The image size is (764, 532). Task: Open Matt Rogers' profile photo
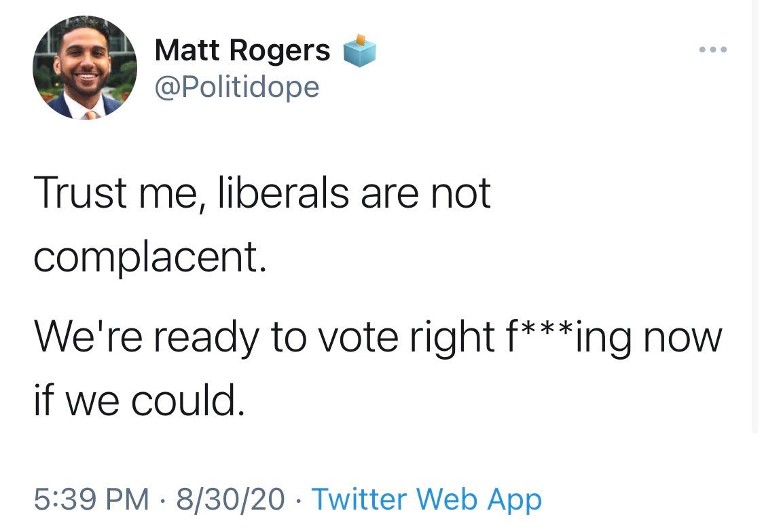pyautogui.click(x=84, y=69)
